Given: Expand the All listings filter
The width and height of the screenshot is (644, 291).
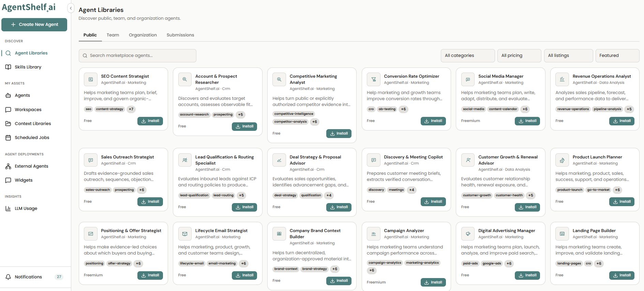Looking at the screenshot, I should (568, 56).
